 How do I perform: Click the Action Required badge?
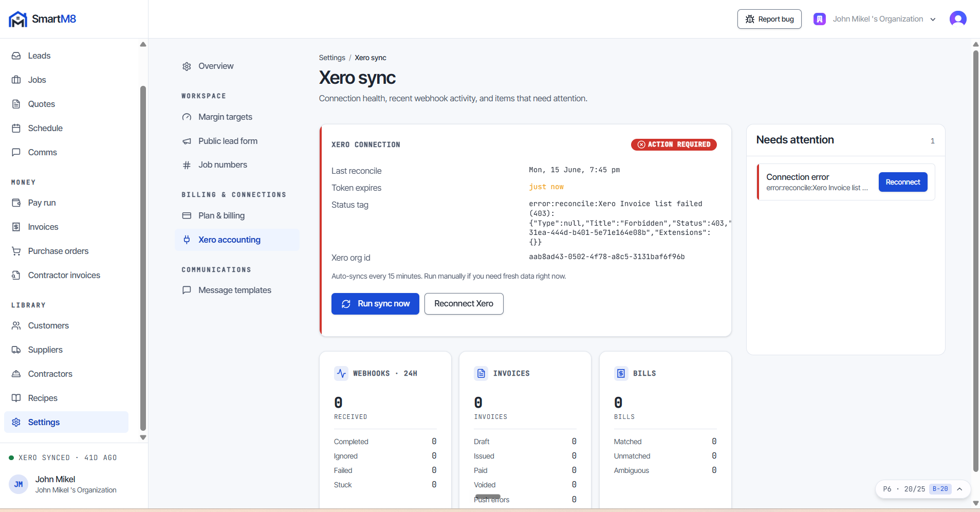click(674, 144)
